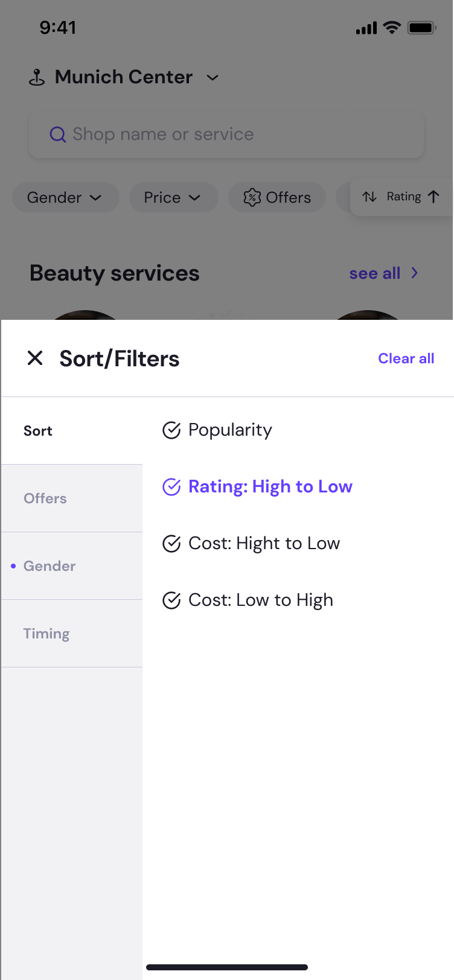This screenshot has height=980, width=454.
Task: Switch to the Timing filter tab
Action: (46, 634)
